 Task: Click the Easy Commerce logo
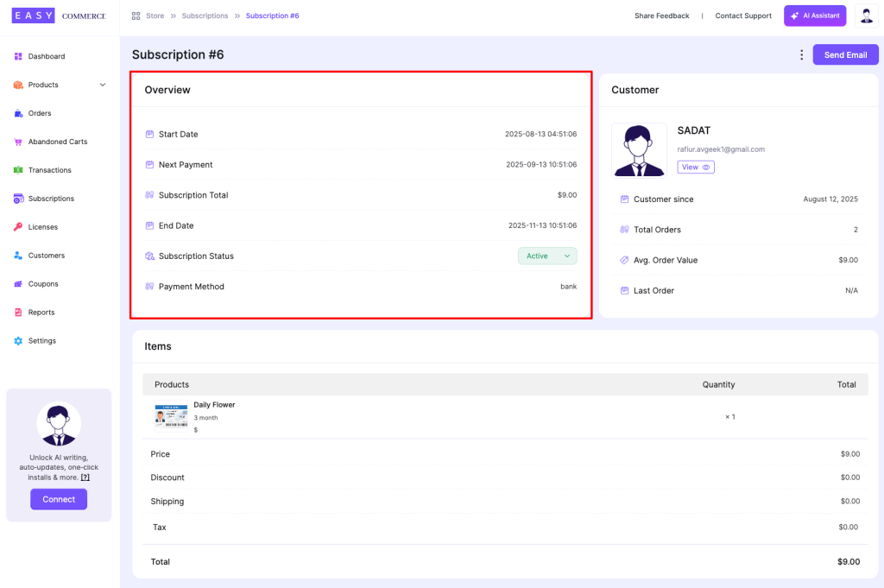59,16
